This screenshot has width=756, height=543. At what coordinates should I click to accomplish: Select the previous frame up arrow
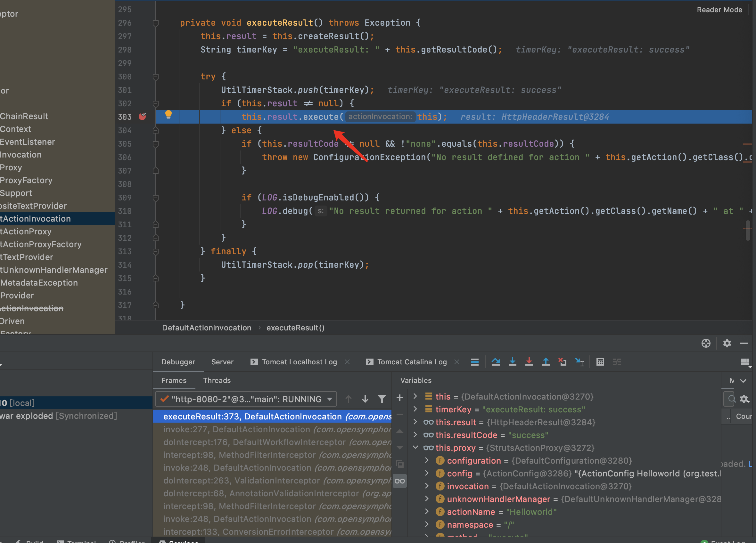(348, 399)
